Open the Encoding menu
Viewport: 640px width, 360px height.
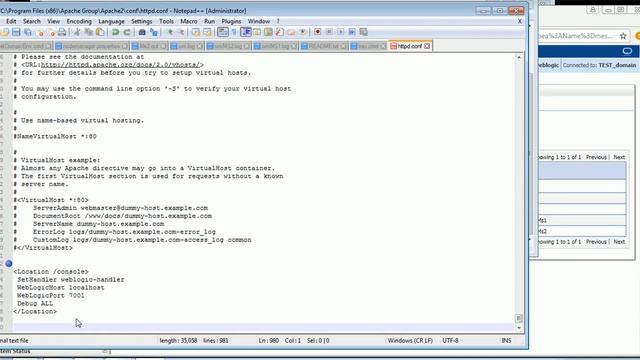79,21
